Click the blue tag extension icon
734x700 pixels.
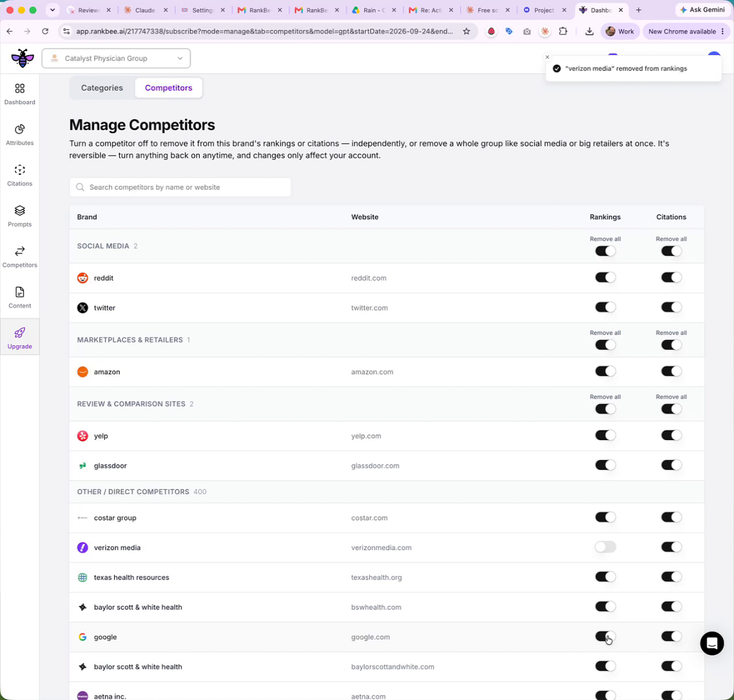(x=509, y=31)
